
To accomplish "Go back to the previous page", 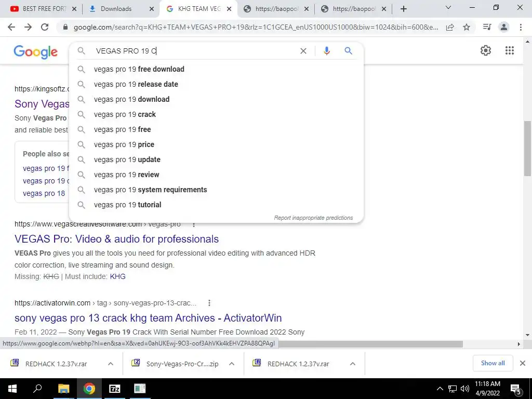I will (11, 27).
